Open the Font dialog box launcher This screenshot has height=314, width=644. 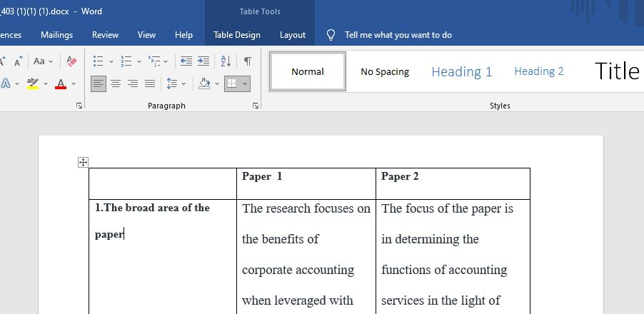[79, 106]
